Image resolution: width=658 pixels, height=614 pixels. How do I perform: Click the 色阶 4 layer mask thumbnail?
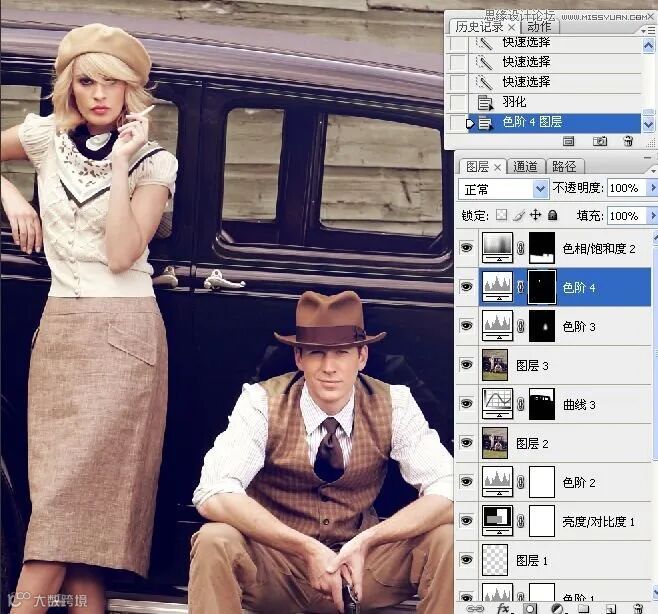point(542,287)
